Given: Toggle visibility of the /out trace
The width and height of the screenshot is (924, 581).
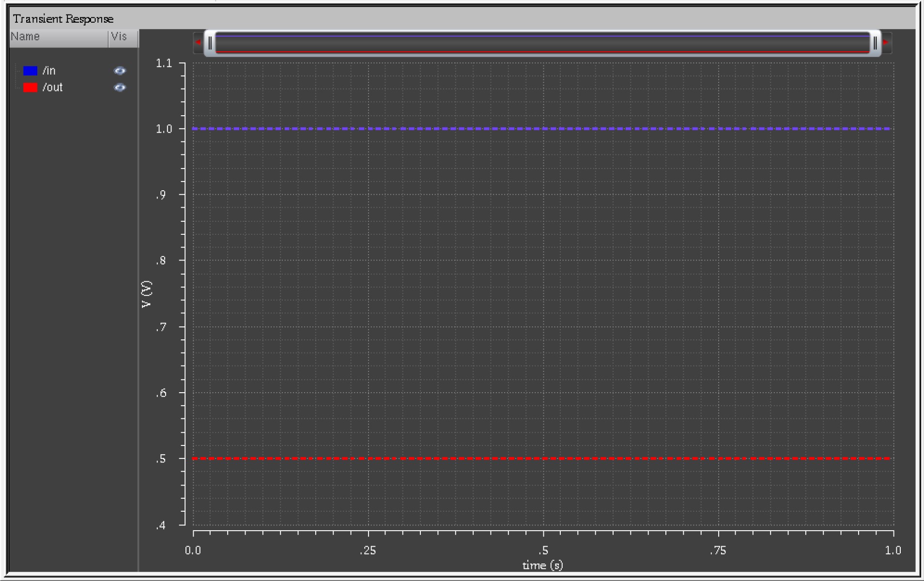Looking at the screenshot, I should click(x=120, y=88).
